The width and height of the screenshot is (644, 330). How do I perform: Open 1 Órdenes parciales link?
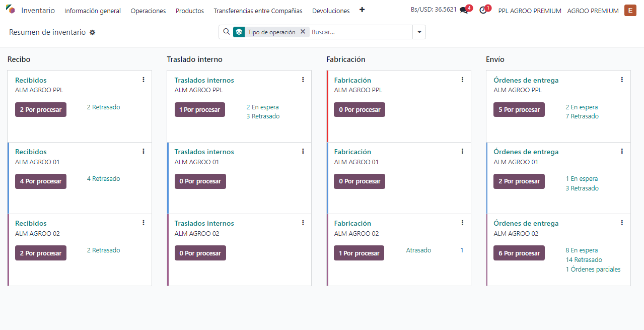(x=593, y=269)
